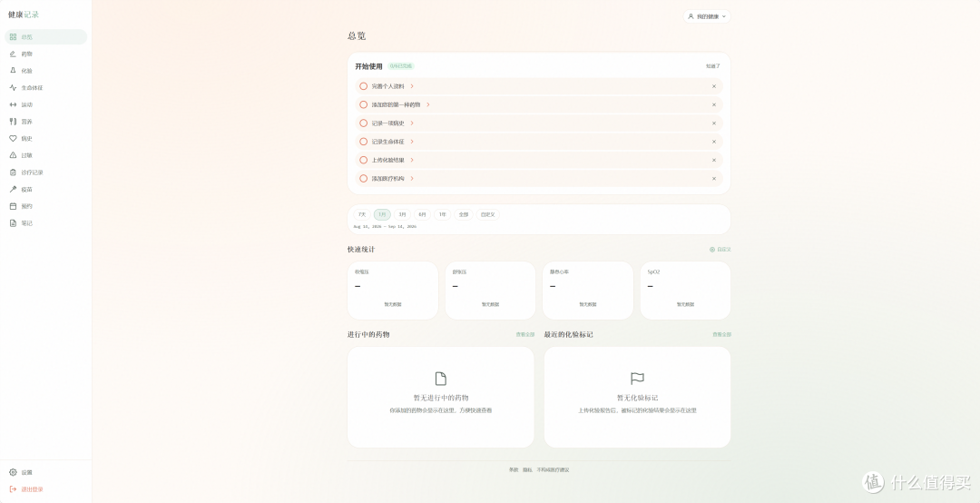980x503 pixels.
Task: Select the 1年 date range tab
Action: point(443,214)
